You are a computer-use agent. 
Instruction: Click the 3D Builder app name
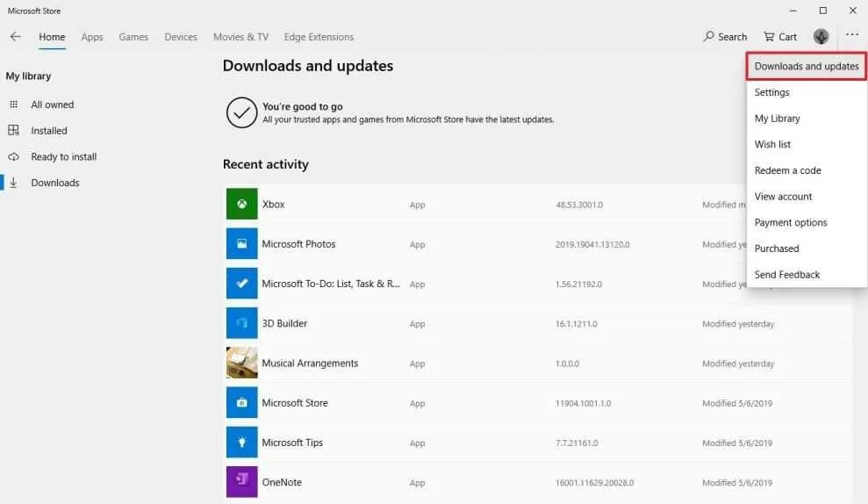click(284, 323)
